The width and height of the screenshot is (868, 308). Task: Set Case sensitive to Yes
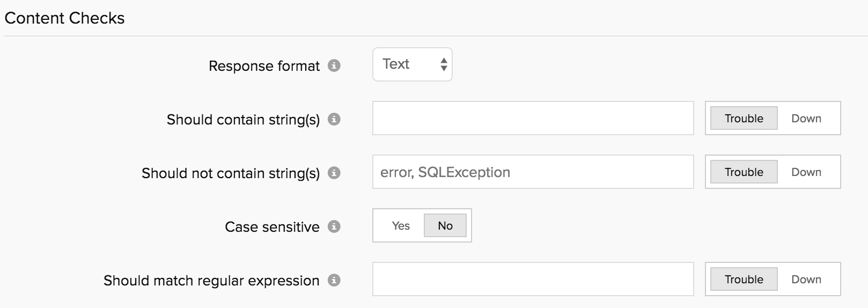click(401, 226)
